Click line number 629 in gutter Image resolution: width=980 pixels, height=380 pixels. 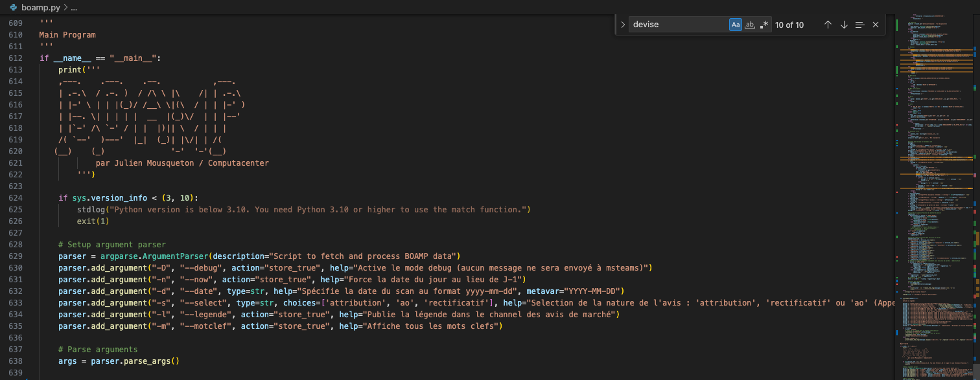point(15,256)
